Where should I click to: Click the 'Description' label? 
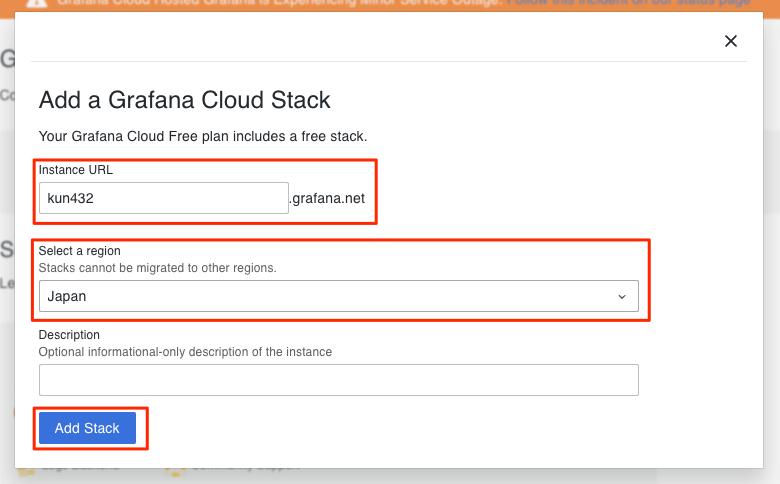pyautogui.click(x=69, y=335)
